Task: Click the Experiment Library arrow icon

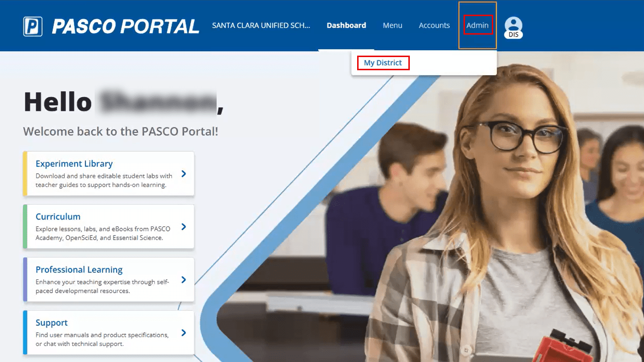Action: [184, 174]
